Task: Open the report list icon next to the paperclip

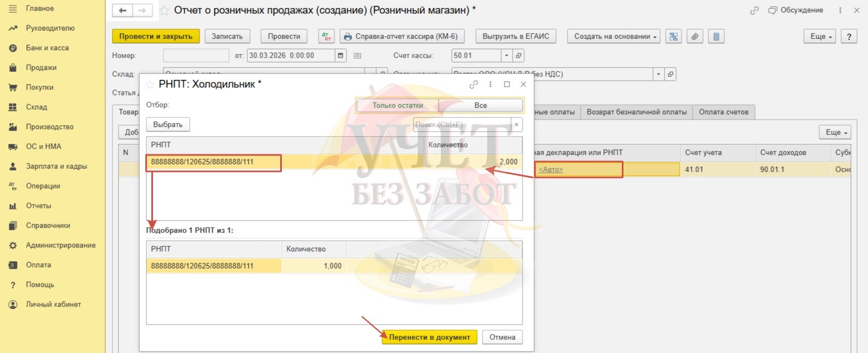Action: tap(716, 36)
